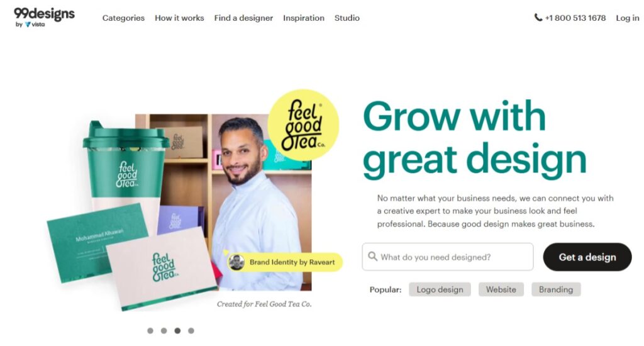The height and width of the screenshot is (346, 644).
Task: Select the first carousel dot
Action: [150, 330]
